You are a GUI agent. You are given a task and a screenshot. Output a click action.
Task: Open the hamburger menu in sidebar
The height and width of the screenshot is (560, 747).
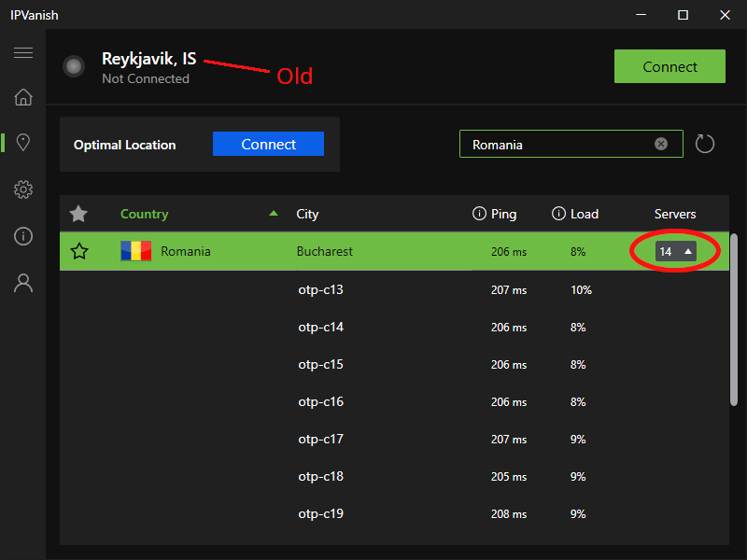pyautogui.click(x=22, y=52)
